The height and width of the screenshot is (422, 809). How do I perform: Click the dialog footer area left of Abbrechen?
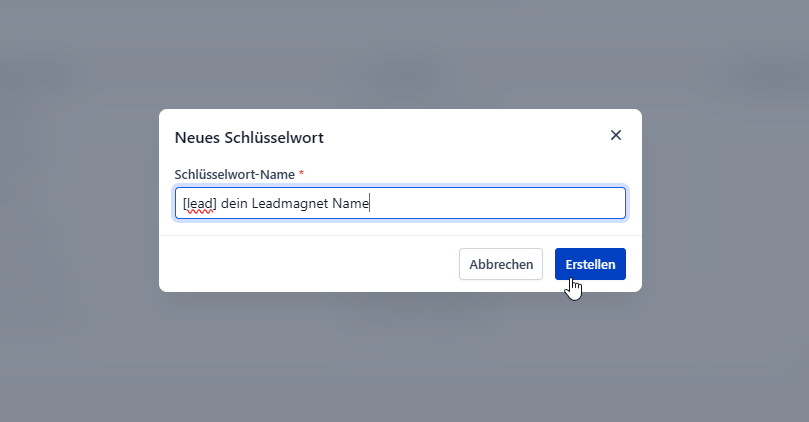pos(310,264)
